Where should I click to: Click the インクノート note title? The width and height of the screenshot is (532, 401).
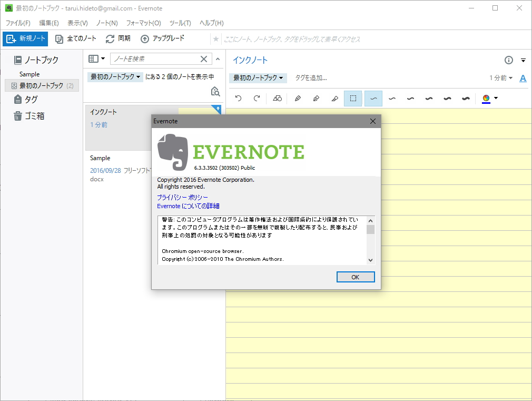[x=250, y=61]
